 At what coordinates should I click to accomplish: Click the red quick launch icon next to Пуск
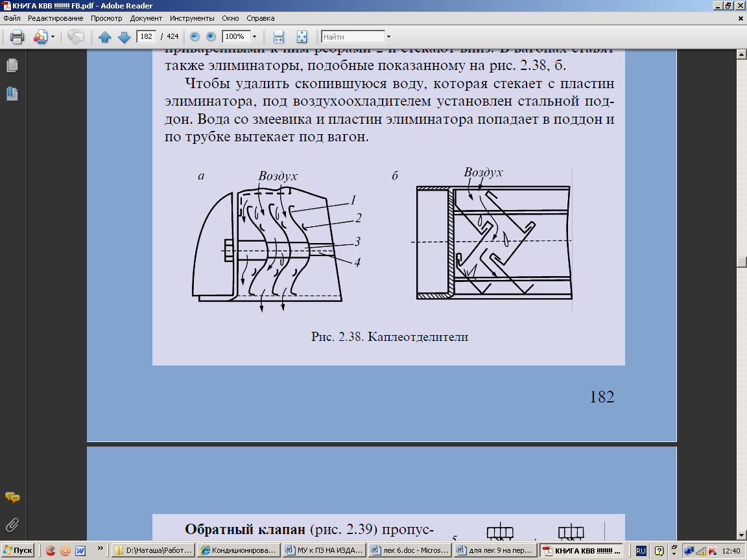point(50,551)
